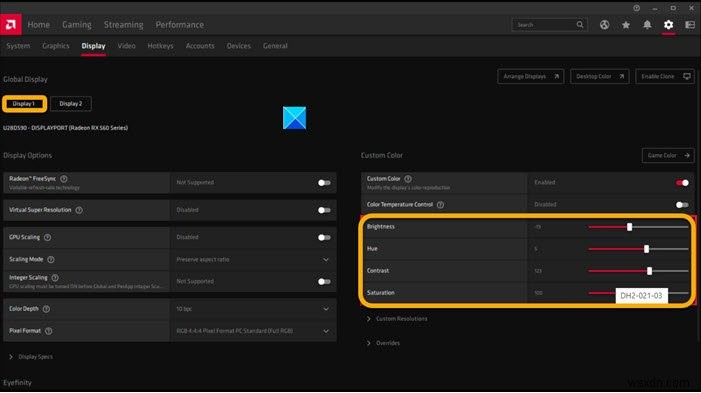Screen dimensions: 701x393
Task: Click Game Color button
Action: pyautogui.click(x=668, y=156)
